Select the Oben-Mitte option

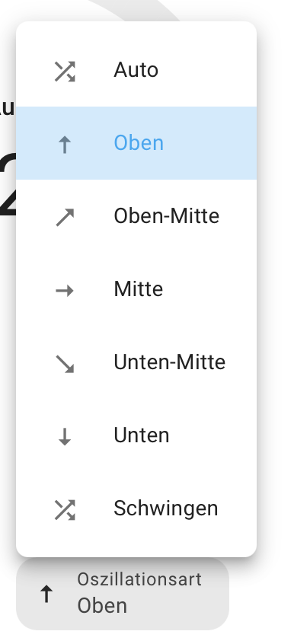click(136, 216)
